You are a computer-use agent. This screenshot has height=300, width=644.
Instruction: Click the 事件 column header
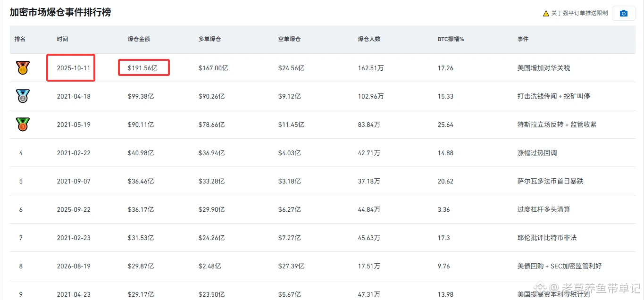coord(523,39)
